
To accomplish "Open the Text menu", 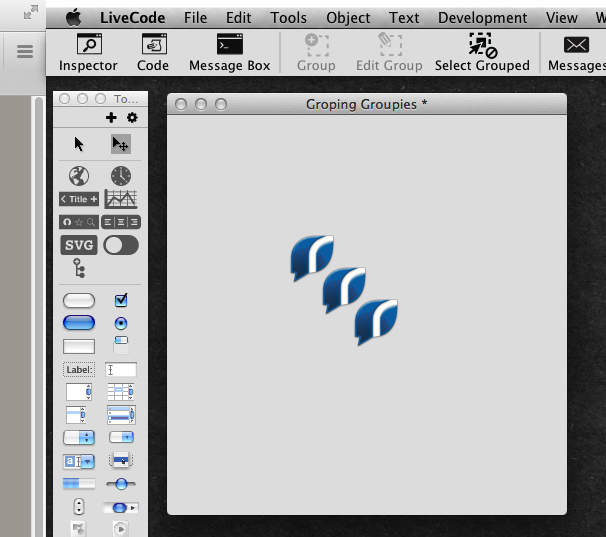I will [x=404, y=18].
